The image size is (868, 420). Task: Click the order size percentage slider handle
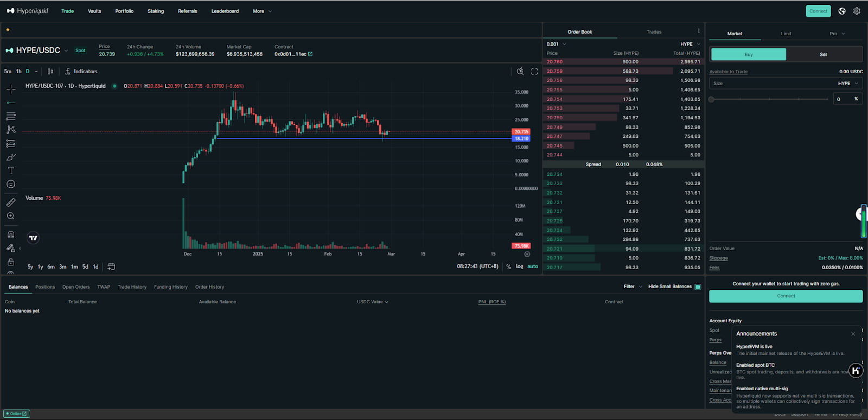point(711,99)
